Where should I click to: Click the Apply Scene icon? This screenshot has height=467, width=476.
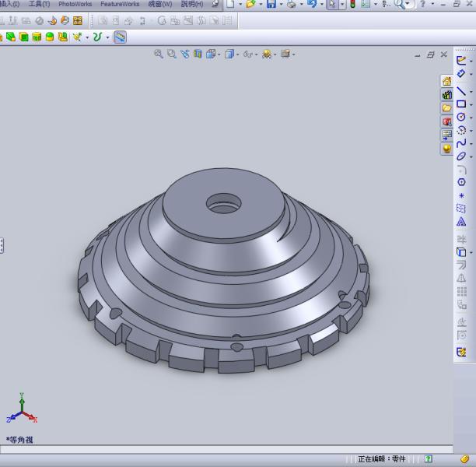point(267,54)
